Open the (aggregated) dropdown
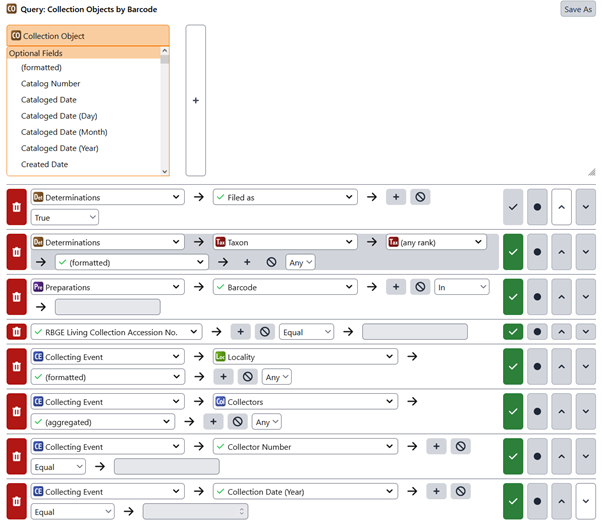Screen dimensions: 602x526 point(103,422)
